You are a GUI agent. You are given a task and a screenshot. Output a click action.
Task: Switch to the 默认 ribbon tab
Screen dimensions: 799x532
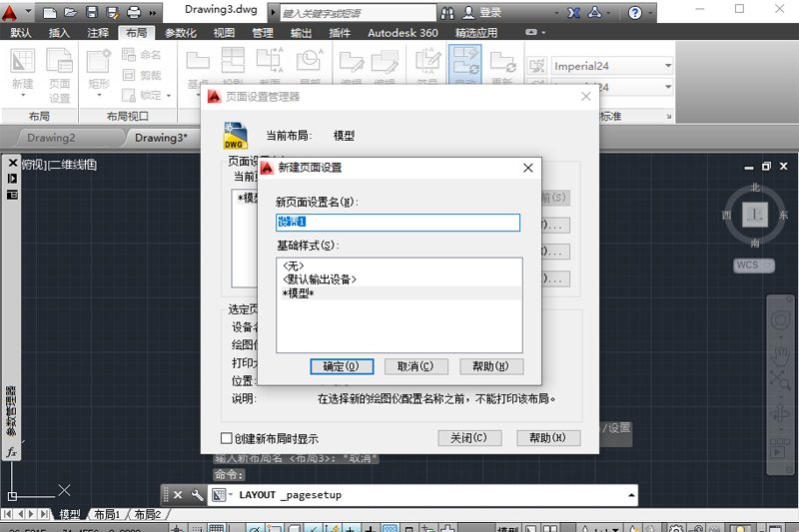[21, 33]
